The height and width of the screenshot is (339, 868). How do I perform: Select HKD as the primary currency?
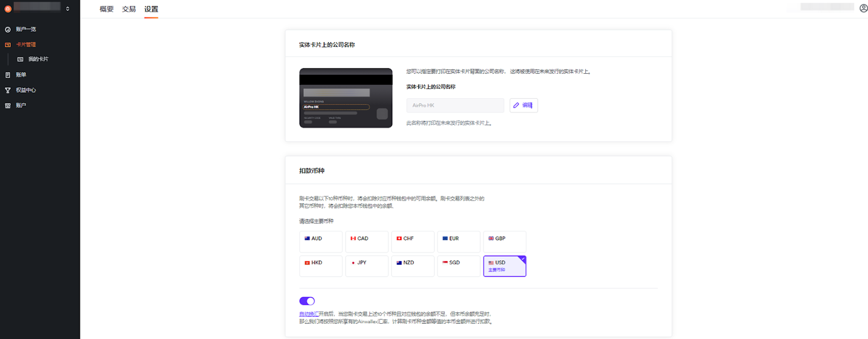tap(321, 266)
